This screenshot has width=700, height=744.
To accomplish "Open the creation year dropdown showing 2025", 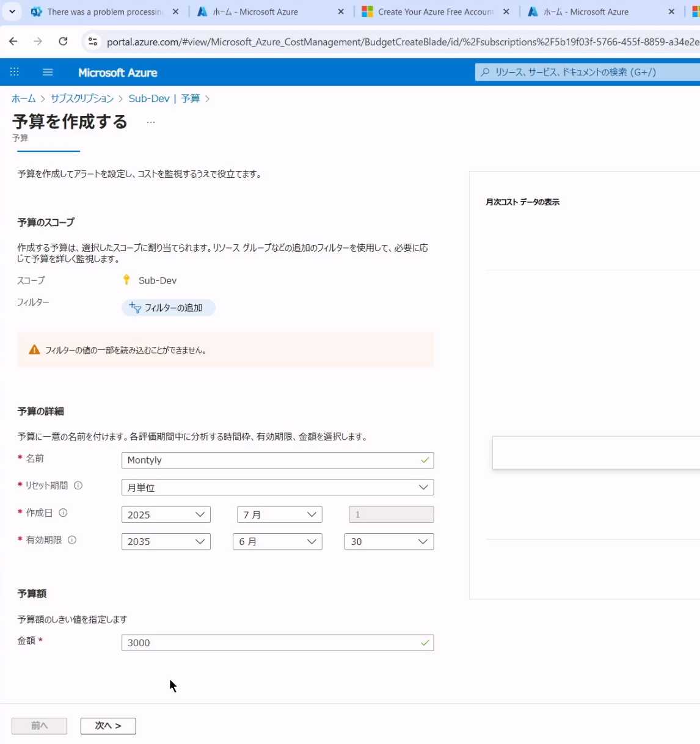I will pyautogui.click(x=166, y=515).
